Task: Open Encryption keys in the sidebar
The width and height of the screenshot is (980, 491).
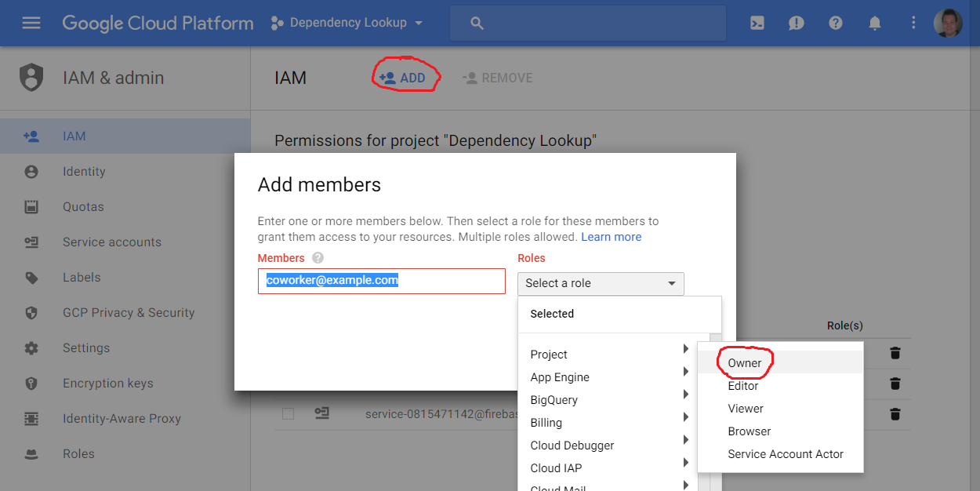Action: [x=125, y=384]
